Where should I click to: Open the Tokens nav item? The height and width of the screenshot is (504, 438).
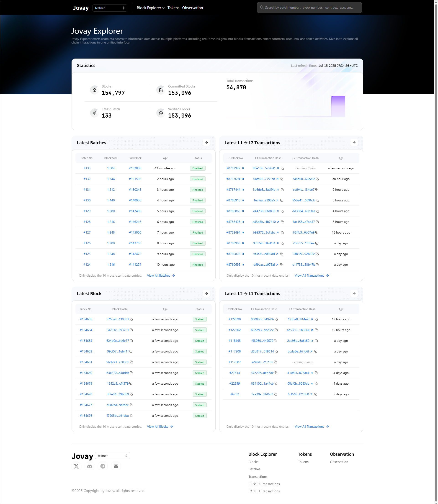(173, 8)
